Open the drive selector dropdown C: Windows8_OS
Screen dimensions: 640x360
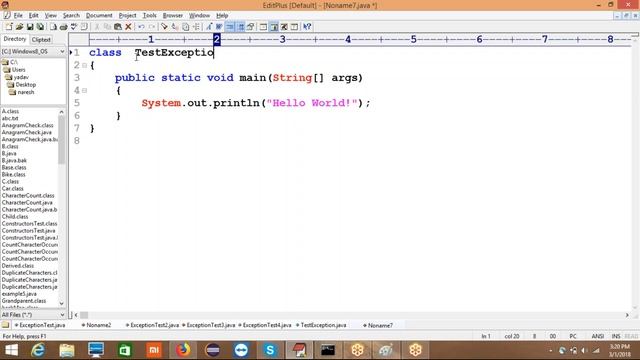33,51
